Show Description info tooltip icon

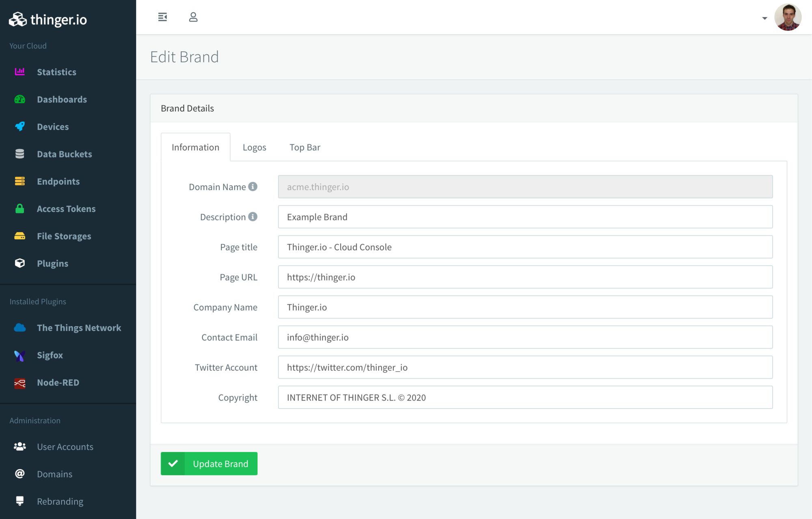253,217
